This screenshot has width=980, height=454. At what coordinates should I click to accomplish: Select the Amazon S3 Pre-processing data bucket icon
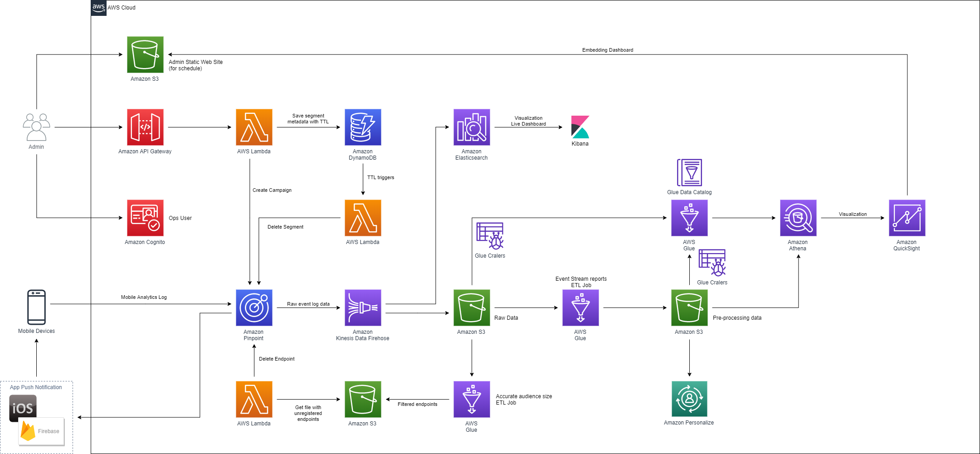[x=689, y=308]
